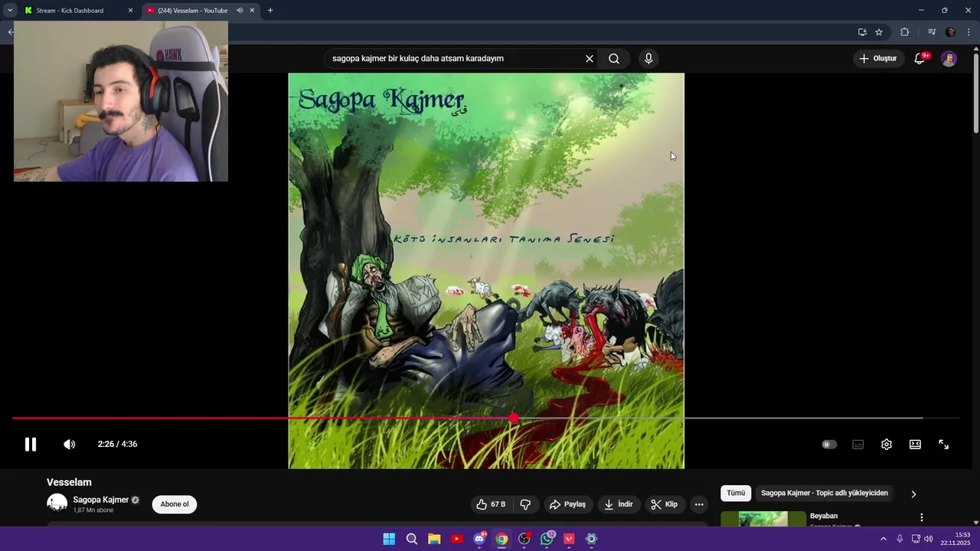Mute the video using the speaker icon

coord(69,444)
